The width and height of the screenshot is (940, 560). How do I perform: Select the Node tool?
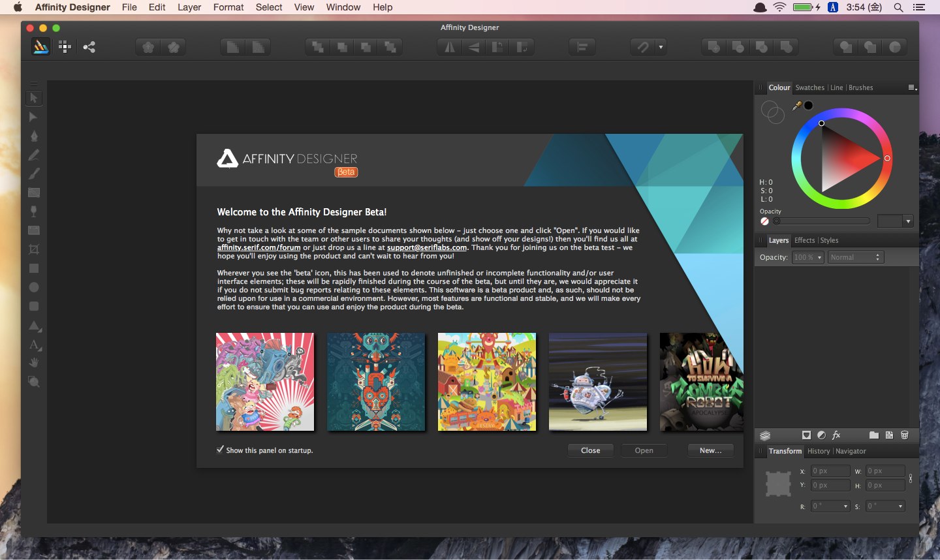pyautogui.click(x=34, y=117)
